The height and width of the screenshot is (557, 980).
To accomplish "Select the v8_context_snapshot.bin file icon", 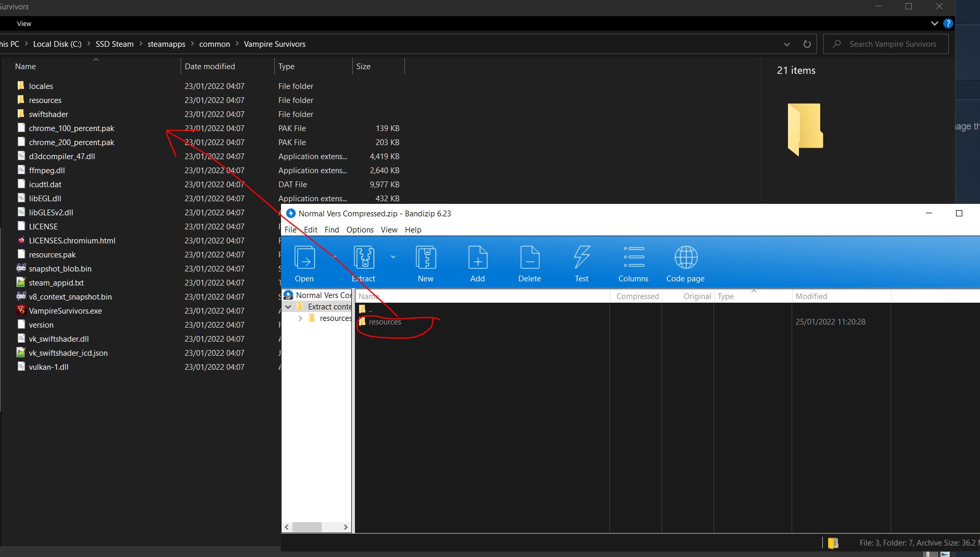I will (x=21, y=296).
